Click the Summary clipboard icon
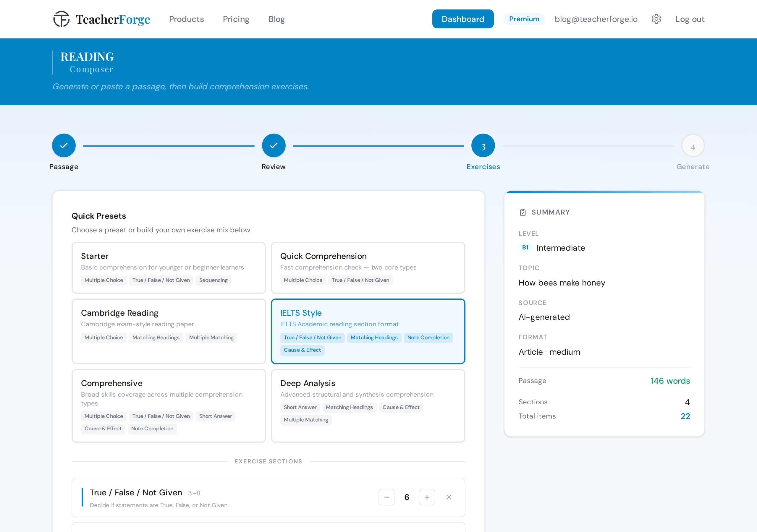The width and height of the screenshot is (757, 532). point(523,212)
